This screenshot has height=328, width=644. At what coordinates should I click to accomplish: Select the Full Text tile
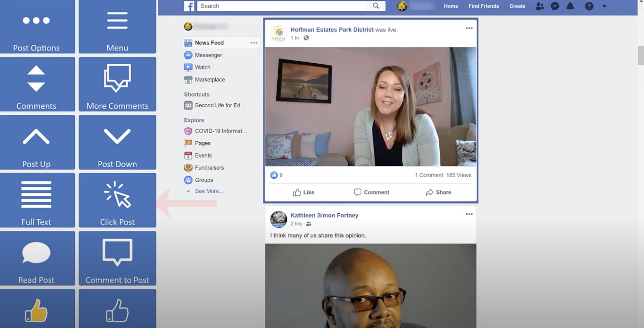pyautogui.click(x=37, y=200)
